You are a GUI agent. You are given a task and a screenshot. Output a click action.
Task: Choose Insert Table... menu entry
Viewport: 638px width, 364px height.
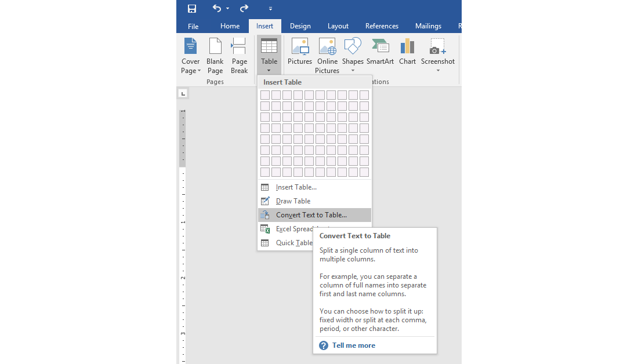314,187
